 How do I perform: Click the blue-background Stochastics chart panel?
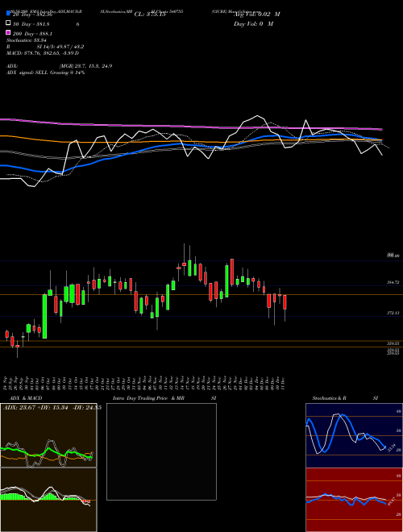pyautogui.click(x=354, y=435)
